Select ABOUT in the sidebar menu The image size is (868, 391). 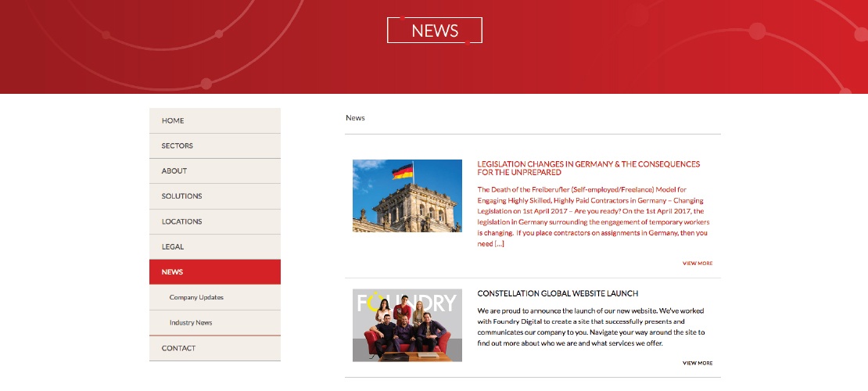[x=215, y=171]
